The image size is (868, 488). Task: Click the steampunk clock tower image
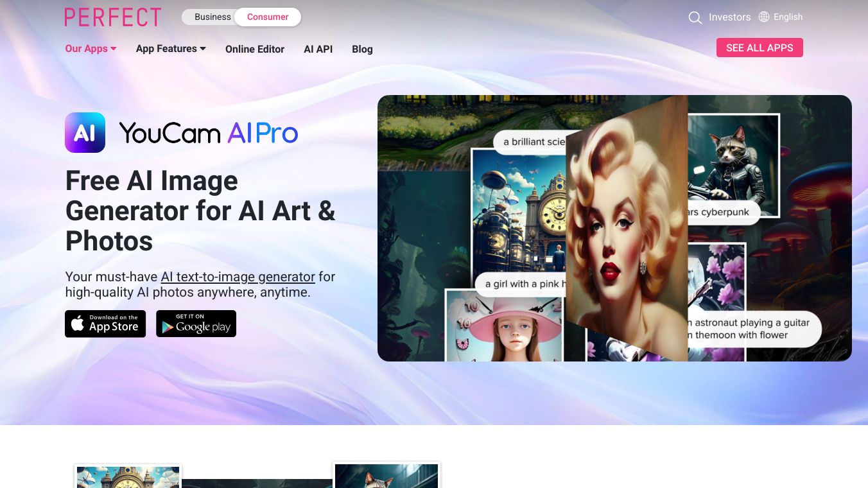point(519,212)
